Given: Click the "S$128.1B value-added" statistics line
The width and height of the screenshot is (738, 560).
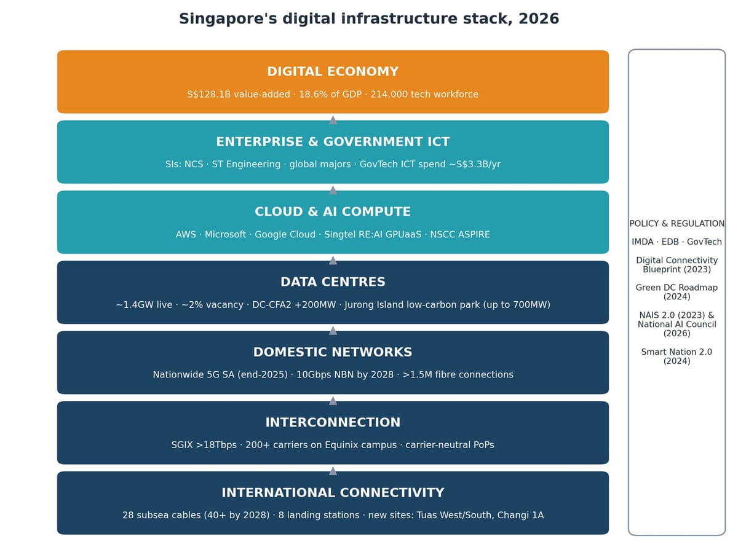Looking at the screenshot, I should tap(333, 95).
